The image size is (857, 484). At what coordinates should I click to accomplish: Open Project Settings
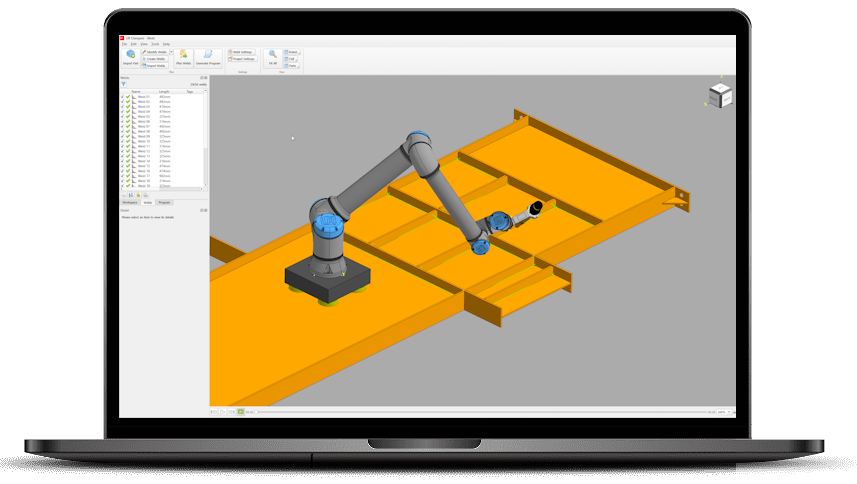click(x=242, y=59)
